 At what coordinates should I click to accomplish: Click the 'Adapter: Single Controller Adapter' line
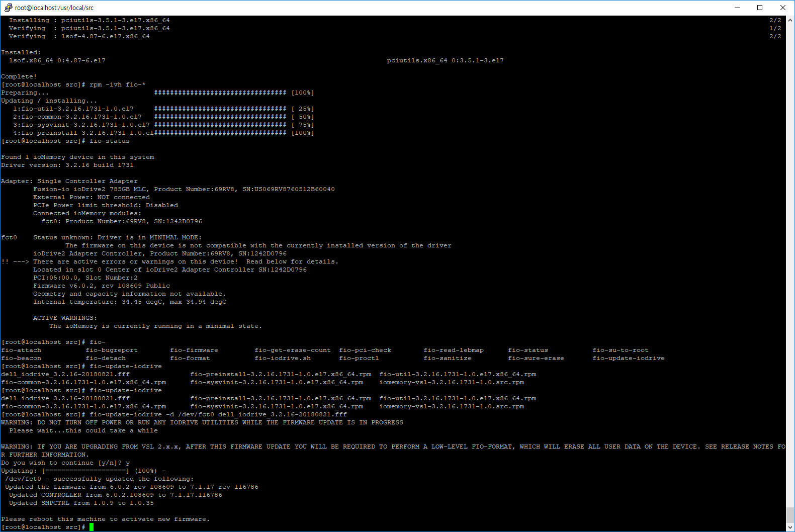(x=69, y=181)
